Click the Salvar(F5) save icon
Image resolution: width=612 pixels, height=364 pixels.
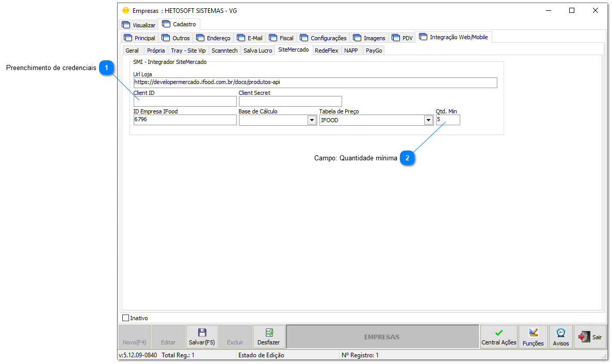(202, 333)
